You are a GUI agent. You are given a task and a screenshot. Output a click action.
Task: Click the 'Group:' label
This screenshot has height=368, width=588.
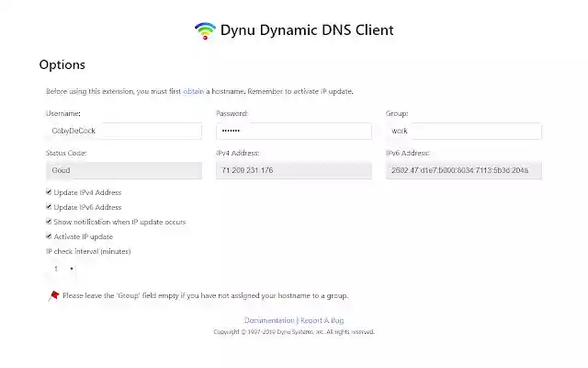tap(397, 113)
